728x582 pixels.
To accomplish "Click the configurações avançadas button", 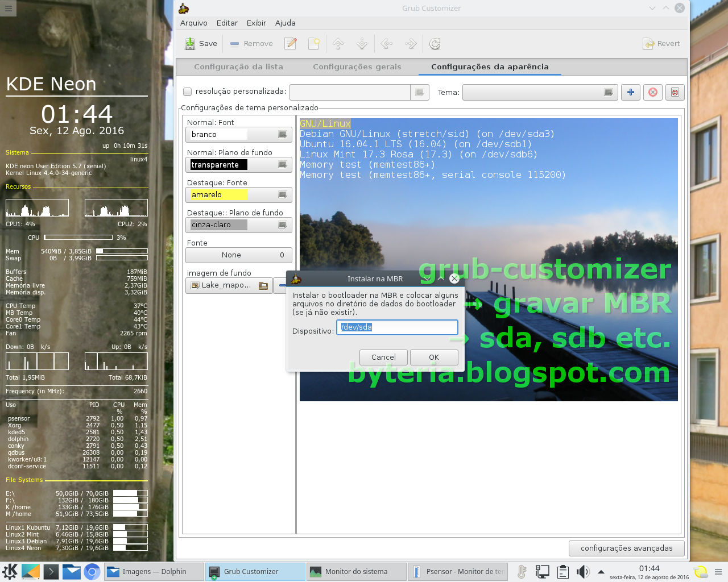I will point(626,548).
